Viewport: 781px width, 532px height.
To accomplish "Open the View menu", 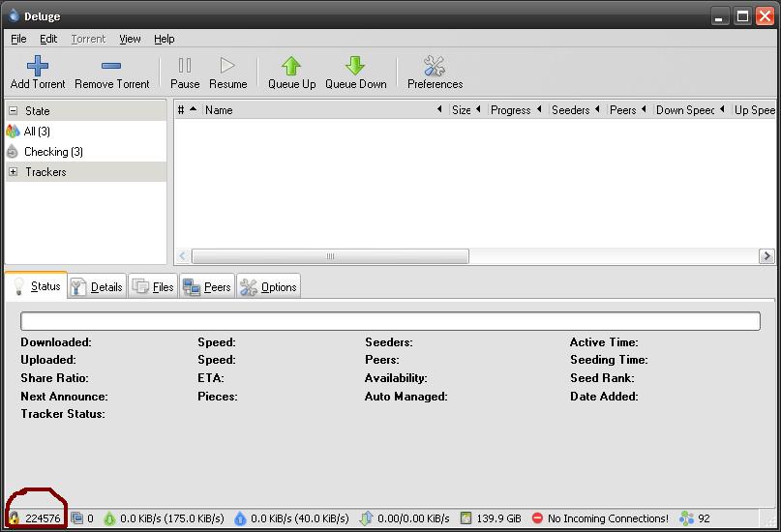I will click(x=130, y=39).
